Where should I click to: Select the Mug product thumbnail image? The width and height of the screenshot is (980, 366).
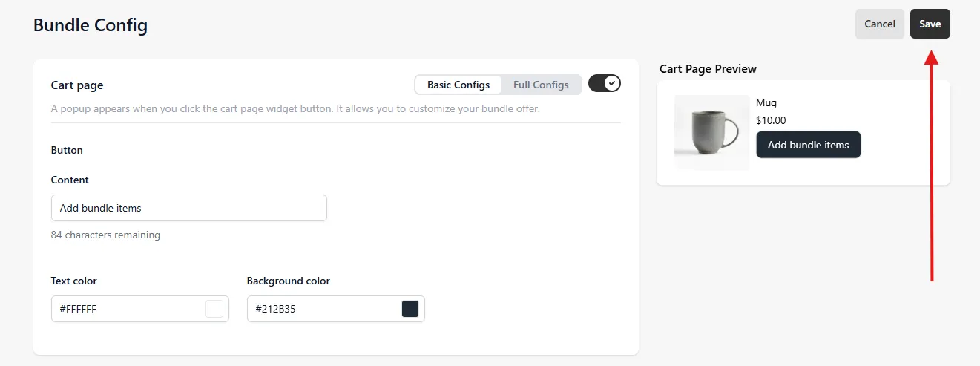click(711, 133)
